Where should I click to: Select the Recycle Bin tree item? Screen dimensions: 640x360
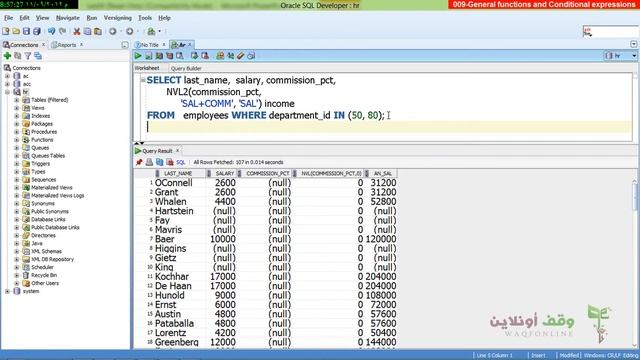44,275
